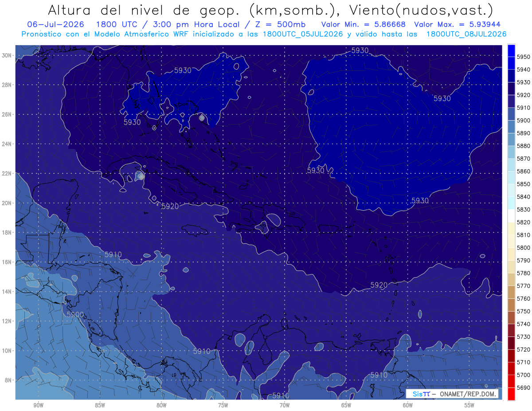Click the "24N" latitude axis label
This screenshot has width=532, height=411.
(x=7, y=144)
